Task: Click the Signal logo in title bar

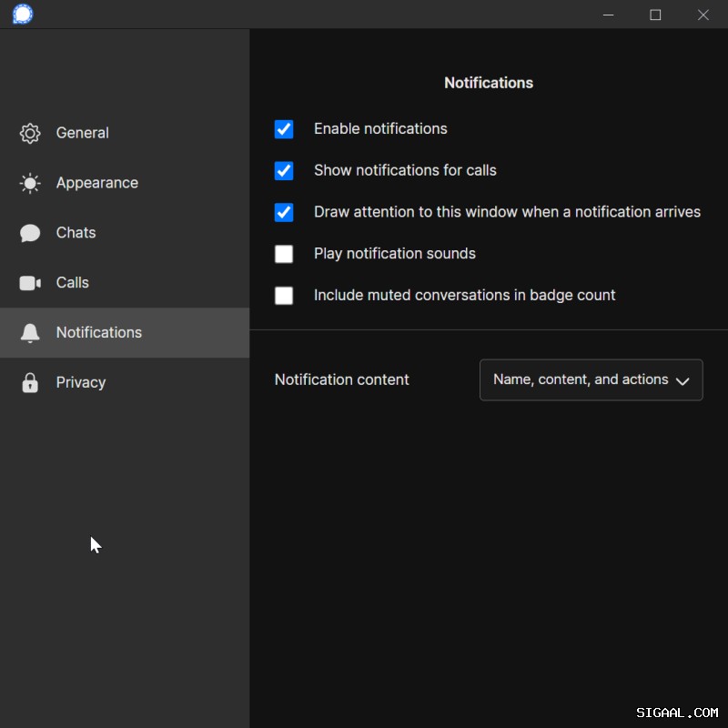Action: [x=23, y=15]
